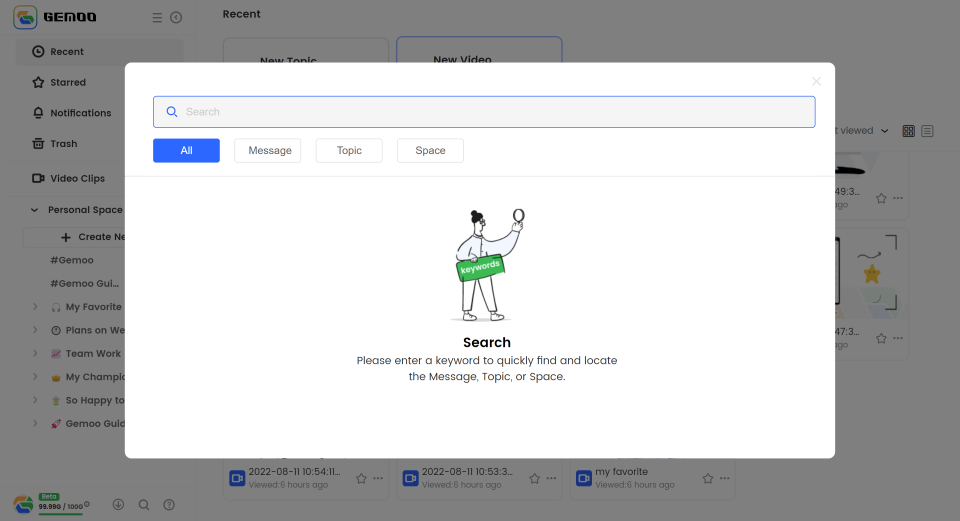Open the hamburger menu icon

[x=157, y=18]
